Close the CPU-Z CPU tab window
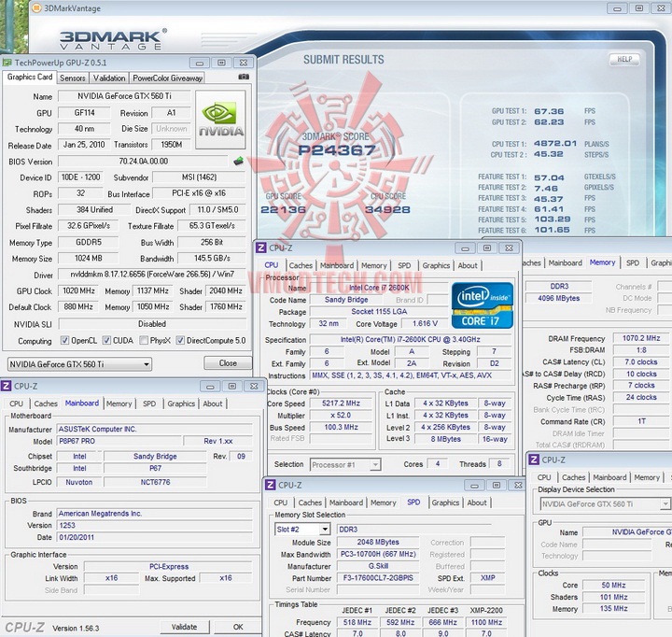 point(509,248)
